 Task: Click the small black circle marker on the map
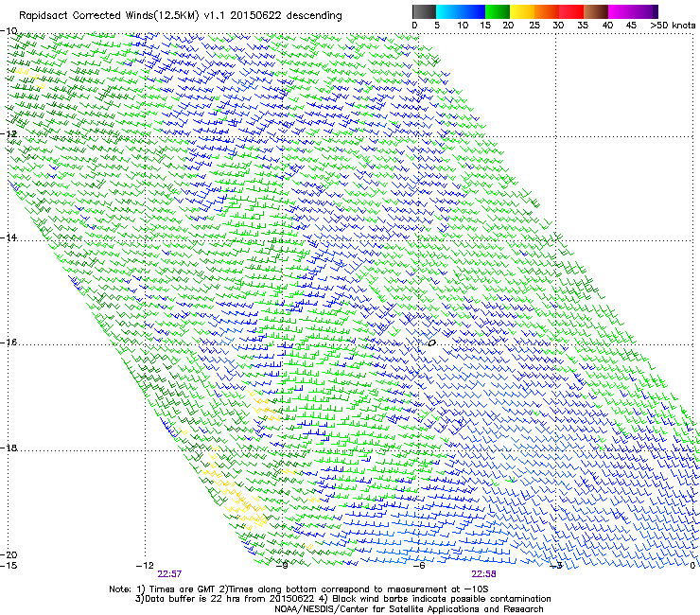click(431, 343)
